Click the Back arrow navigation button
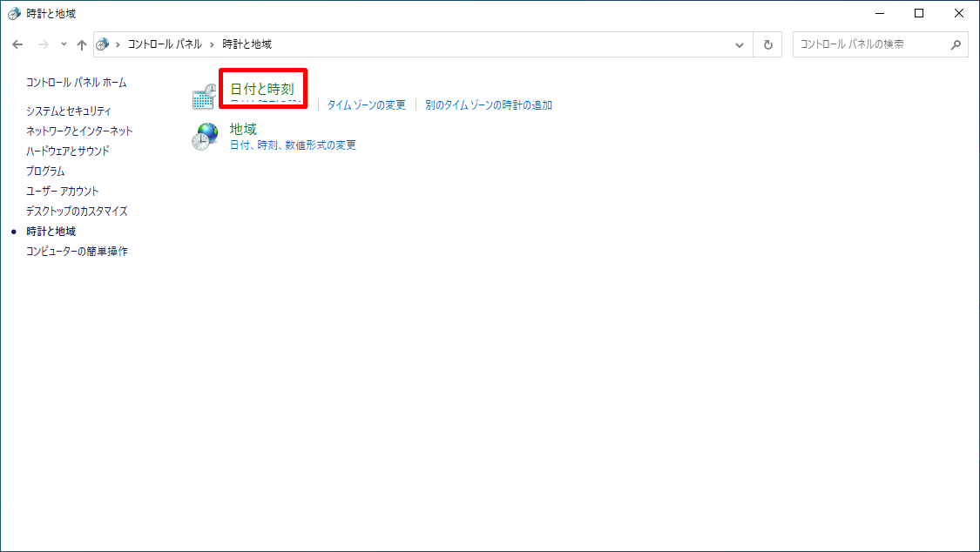The image size is (980, 552). [17, 44]
